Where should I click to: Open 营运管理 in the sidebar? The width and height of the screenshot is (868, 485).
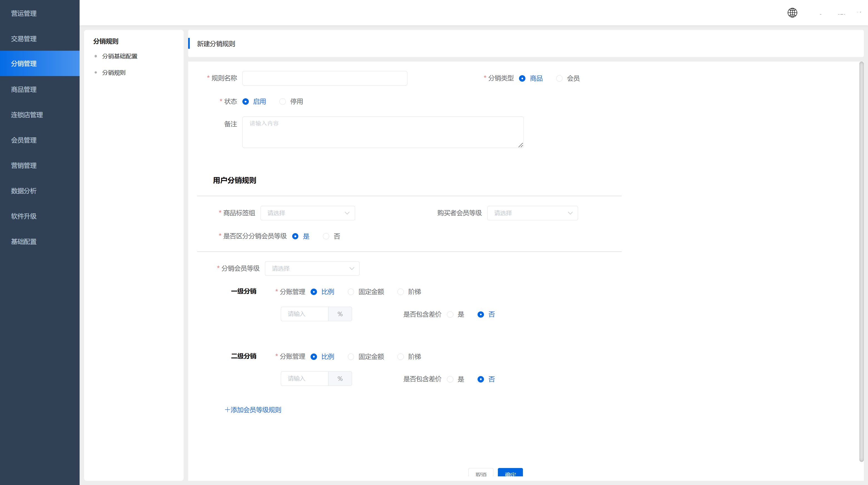40,13
